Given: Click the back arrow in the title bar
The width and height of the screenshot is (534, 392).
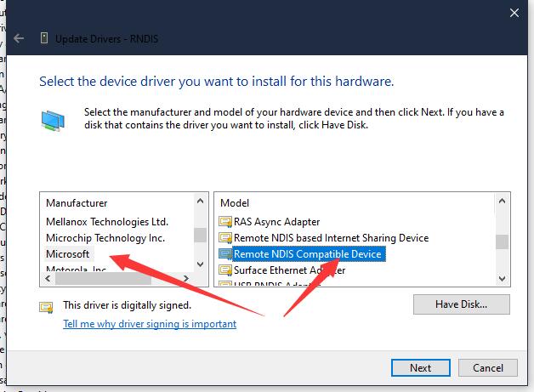Looking at the screenshot, I should tap(19, 39).
